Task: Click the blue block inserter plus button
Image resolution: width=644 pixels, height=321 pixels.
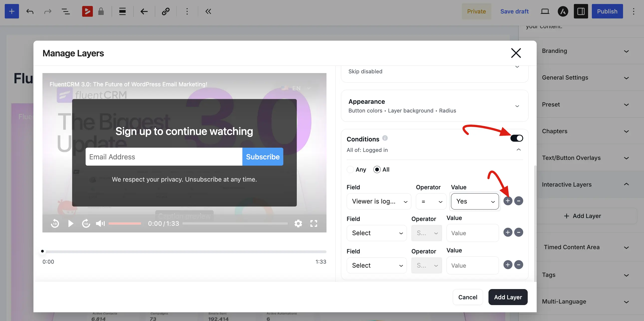Action: 12,11
